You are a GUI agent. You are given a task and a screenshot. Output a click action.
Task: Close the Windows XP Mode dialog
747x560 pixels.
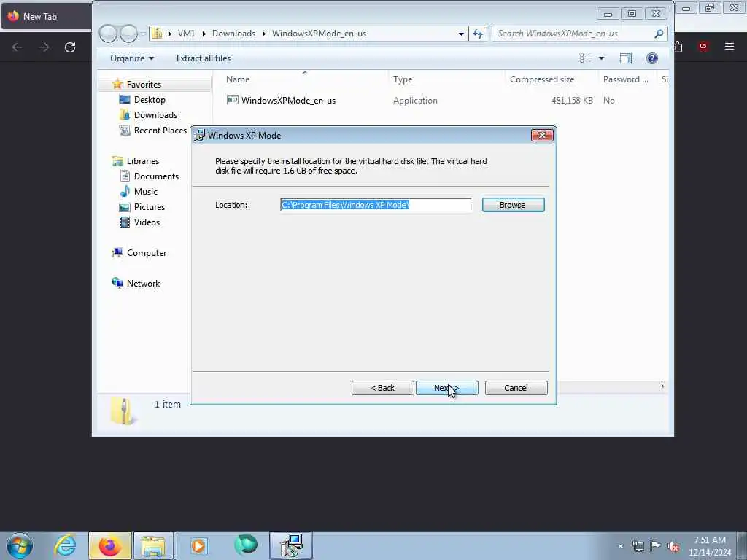point(542,135)
